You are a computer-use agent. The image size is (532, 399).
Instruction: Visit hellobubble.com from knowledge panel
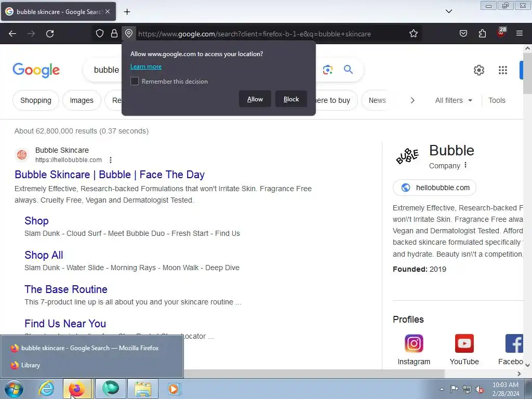pos(434,188)
